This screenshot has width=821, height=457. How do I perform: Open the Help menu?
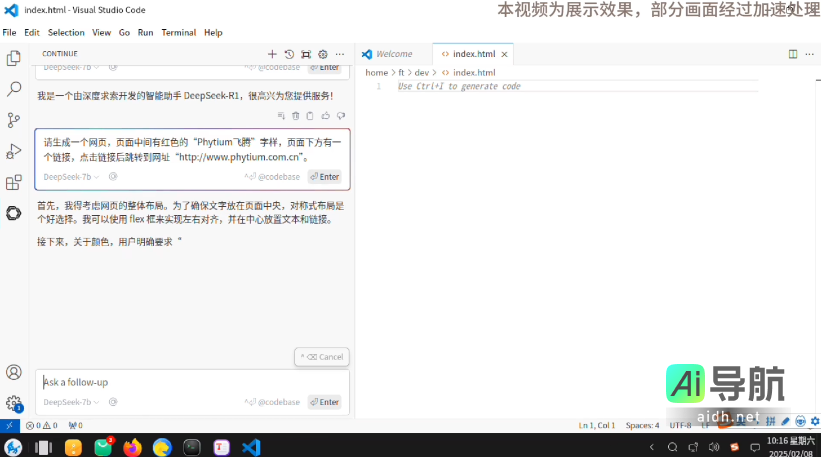point(213,32)
